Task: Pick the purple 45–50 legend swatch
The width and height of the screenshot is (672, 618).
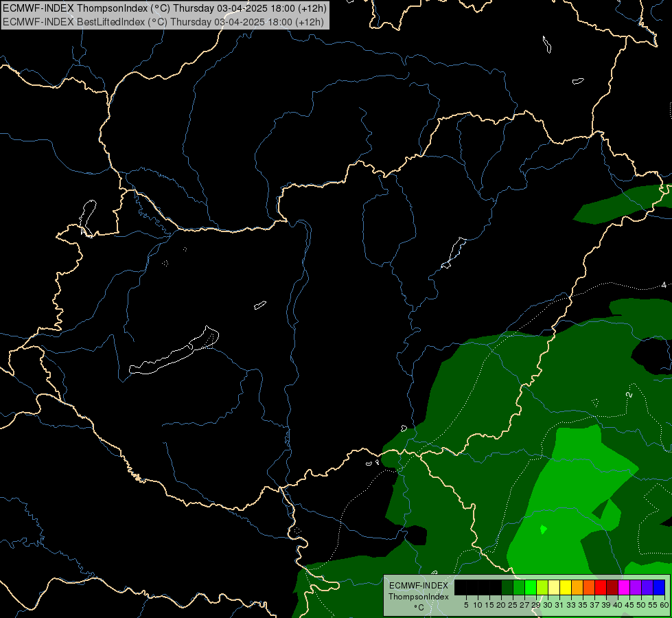Action: tap(636, 587)
